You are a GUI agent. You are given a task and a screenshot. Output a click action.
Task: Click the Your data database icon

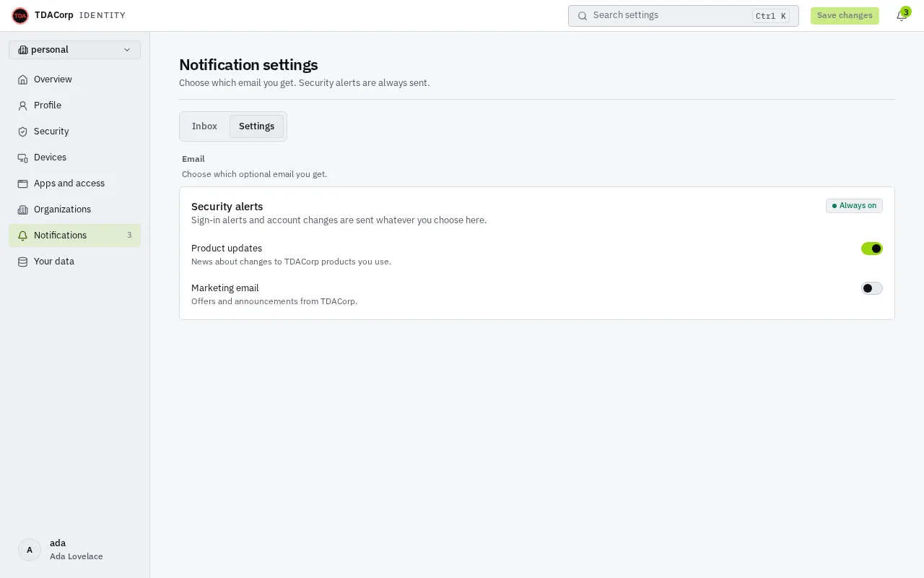pyautogui.click(x=23, y=262)
